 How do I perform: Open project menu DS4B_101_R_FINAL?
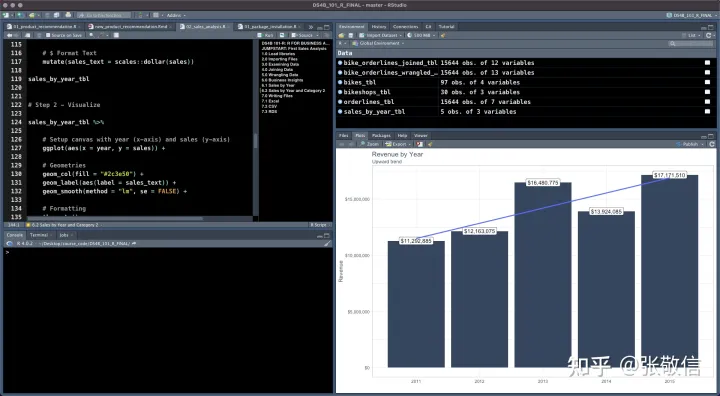tap(692, 15)
